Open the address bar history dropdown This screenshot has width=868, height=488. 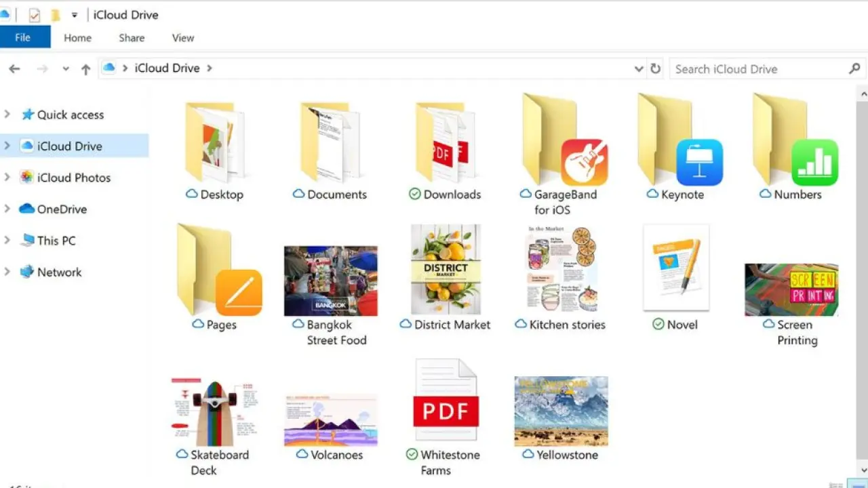[x=638, y=68]
